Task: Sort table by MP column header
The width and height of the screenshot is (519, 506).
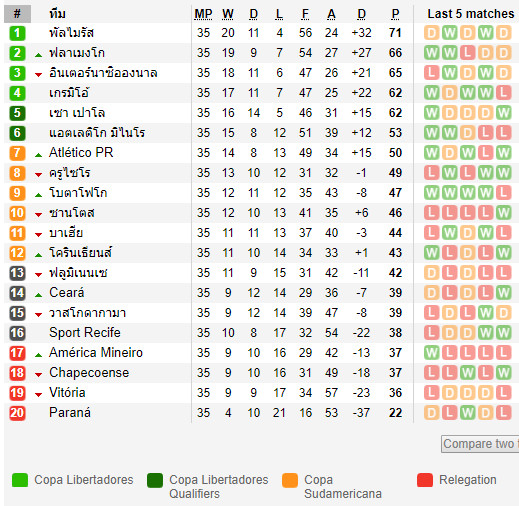Action: pos(203,14)
